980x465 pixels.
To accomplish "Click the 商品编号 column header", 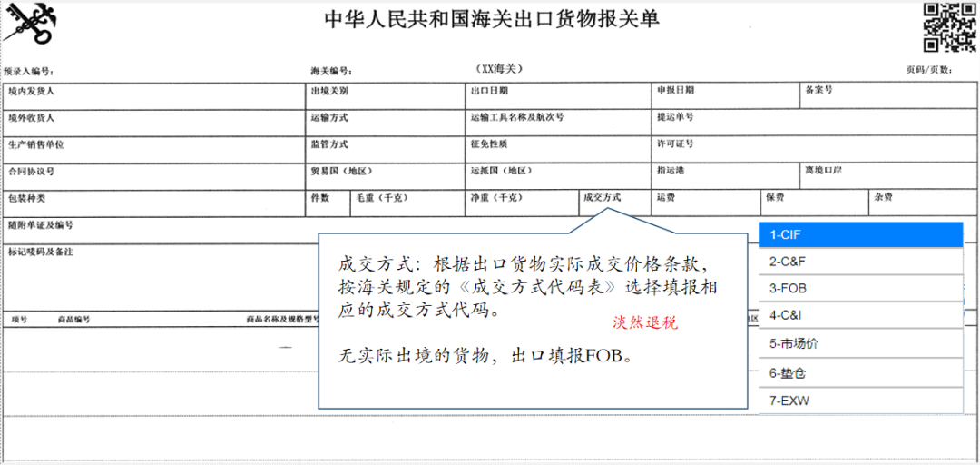I will click(73, 319).
